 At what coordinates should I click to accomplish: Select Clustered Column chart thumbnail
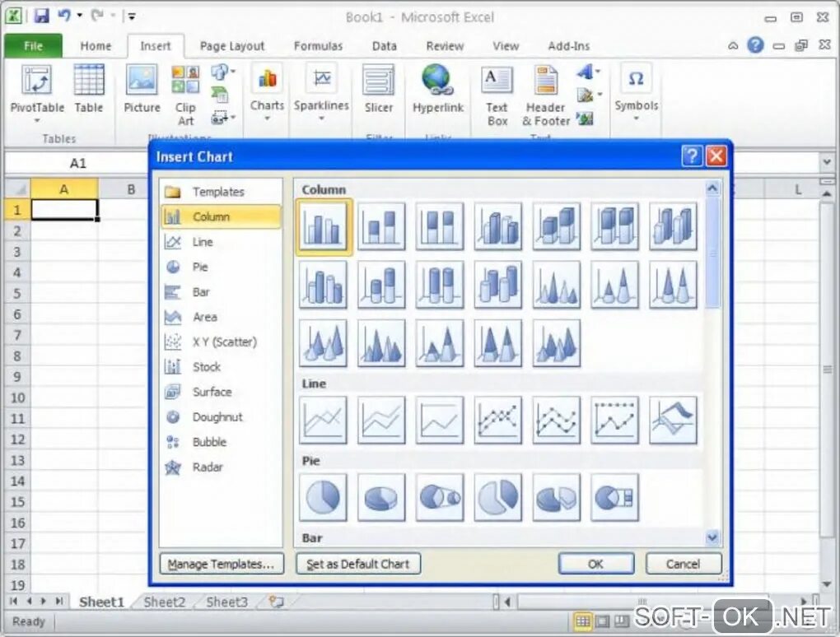(x=323, y=226)
